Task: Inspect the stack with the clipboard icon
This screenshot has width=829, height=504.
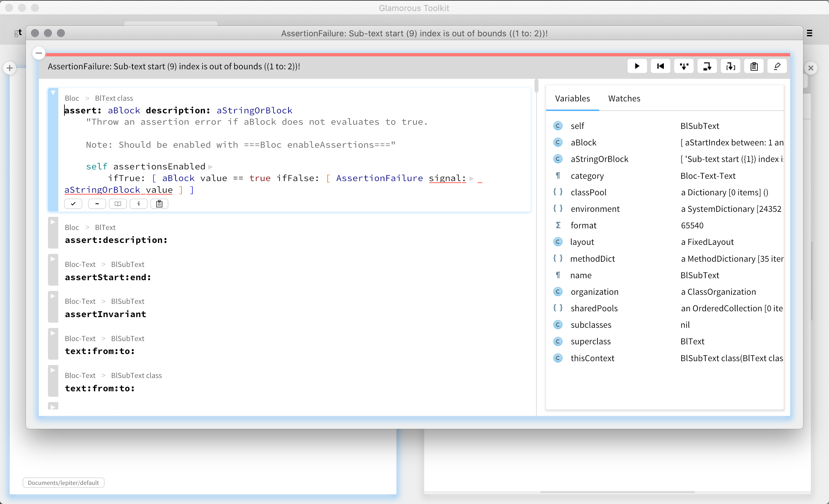Action: click(753, 66)
